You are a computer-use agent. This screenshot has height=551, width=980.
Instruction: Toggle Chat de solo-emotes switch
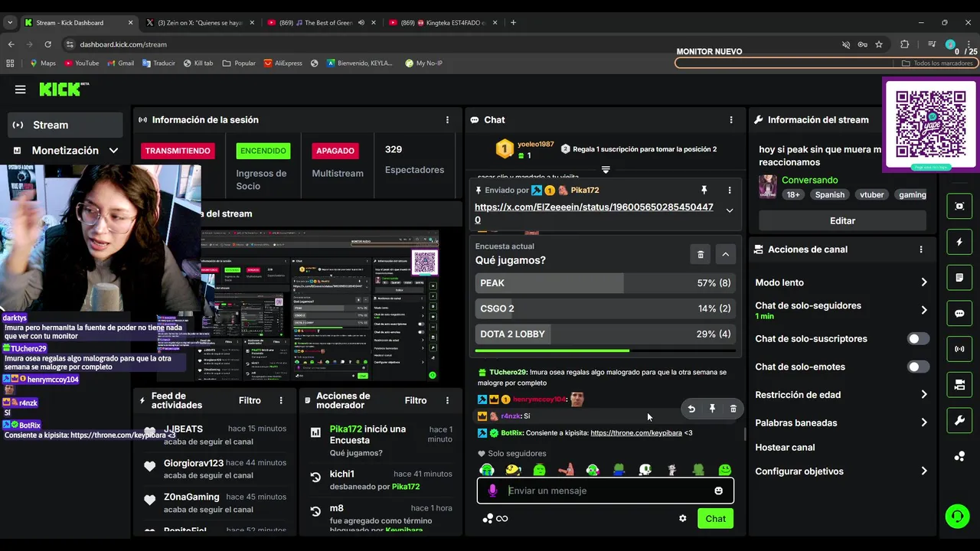point(918,367)
